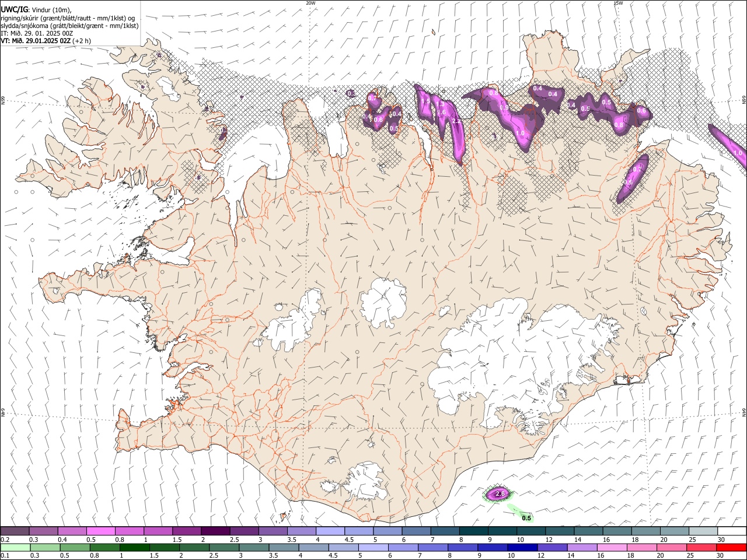This screenshot has width=747, height=560.
Task: Select the light purple rain swatch starting at 14
Action: pos(582,547)
